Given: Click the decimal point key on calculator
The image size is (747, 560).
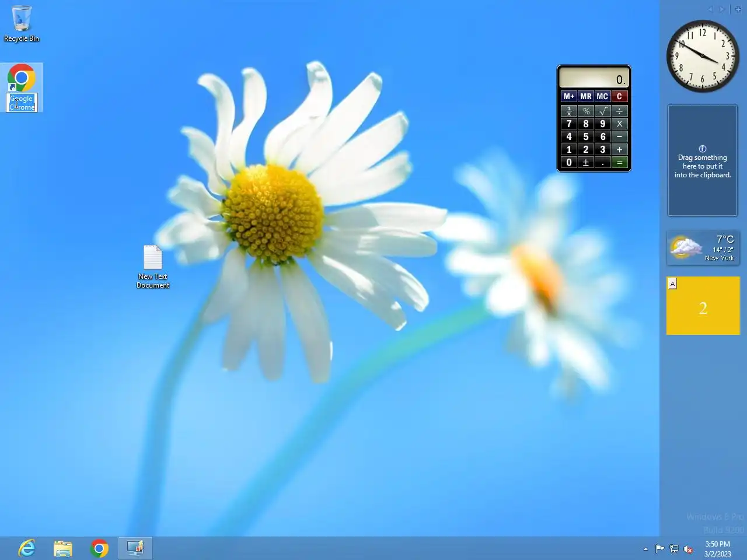Looking at the screenshot, I should pos(603,162).
